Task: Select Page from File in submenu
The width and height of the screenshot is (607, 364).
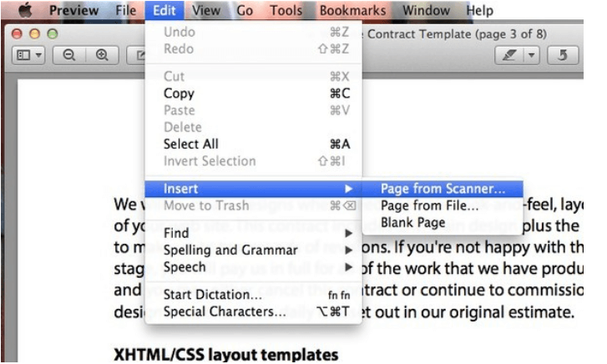Action: 429,205
